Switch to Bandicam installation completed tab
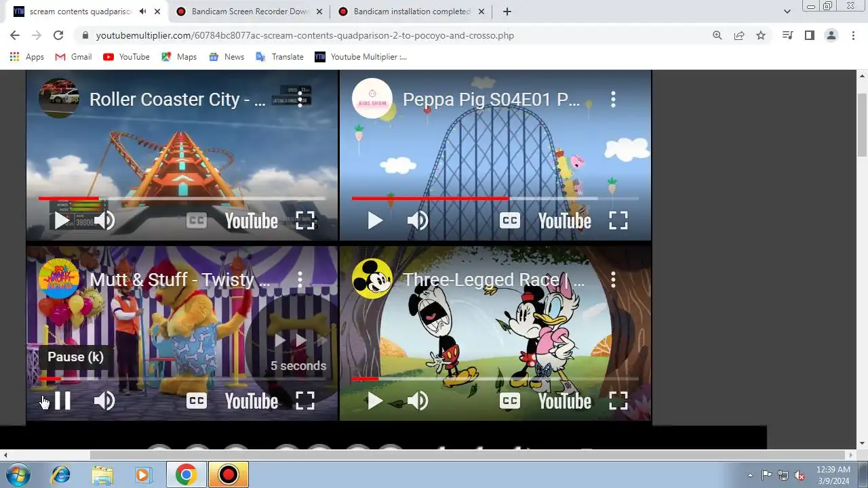Image resolution: width=868 pixels, height=488 pixels. coord(412,12)
